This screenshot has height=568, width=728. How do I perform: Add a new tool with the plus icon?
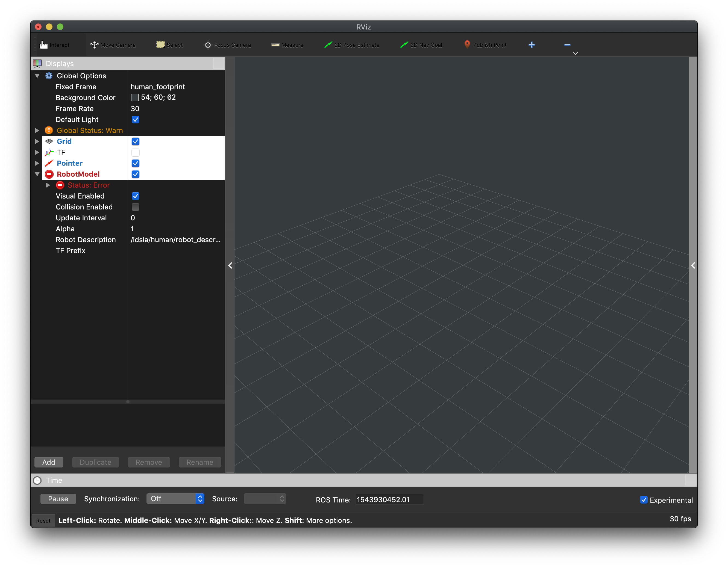532,45
